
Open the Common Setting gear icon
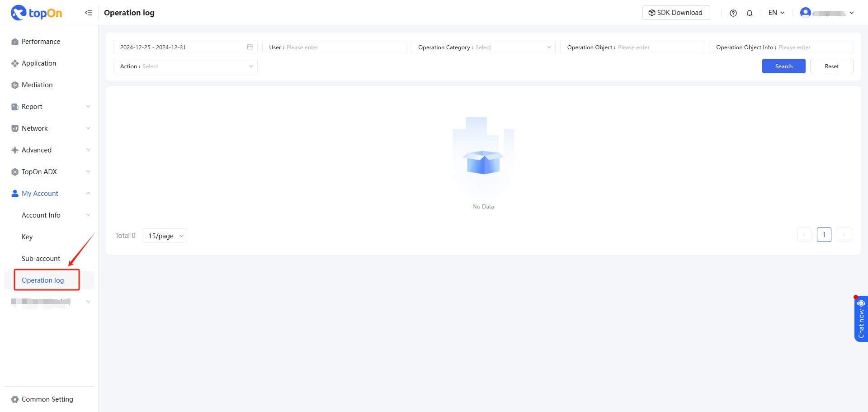(14, 399)
